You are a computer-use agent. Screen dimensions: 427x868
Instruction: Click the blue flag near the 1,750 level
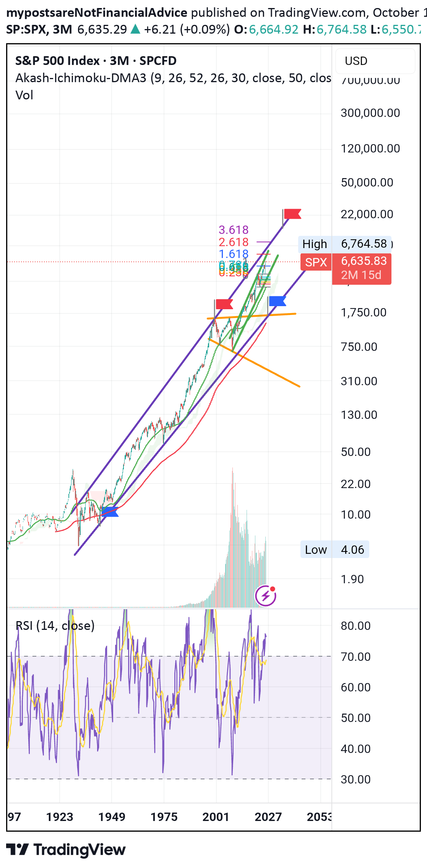[x=277, y=301]
